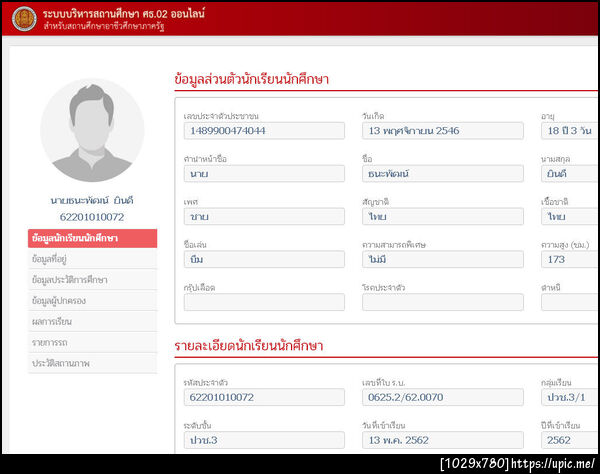
Task: Click the ความสูง field showing 173
Action: pos(570,259)
